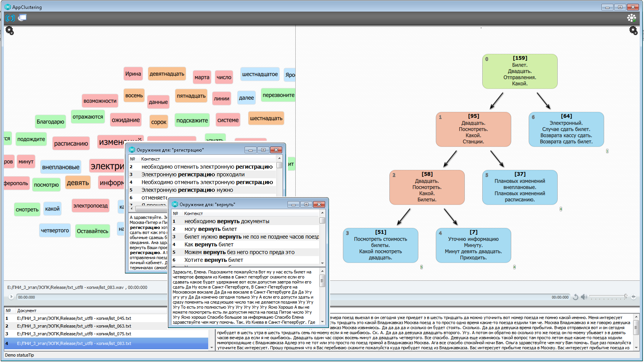Mute audio with the speaker icon
This screenshot has height=362, width=644.
click(x=584, y=297)
